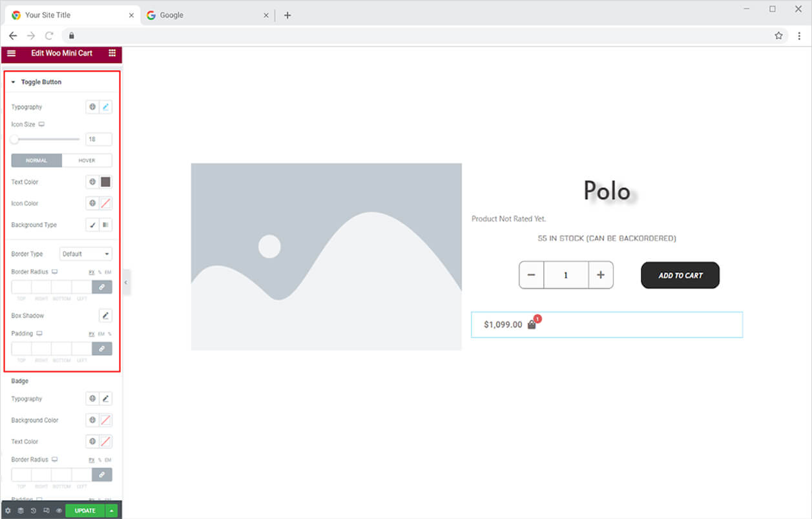Select classic background type brush icon
Screen dimensions: 812x519
pyautogui.click(x=92, y=225)
